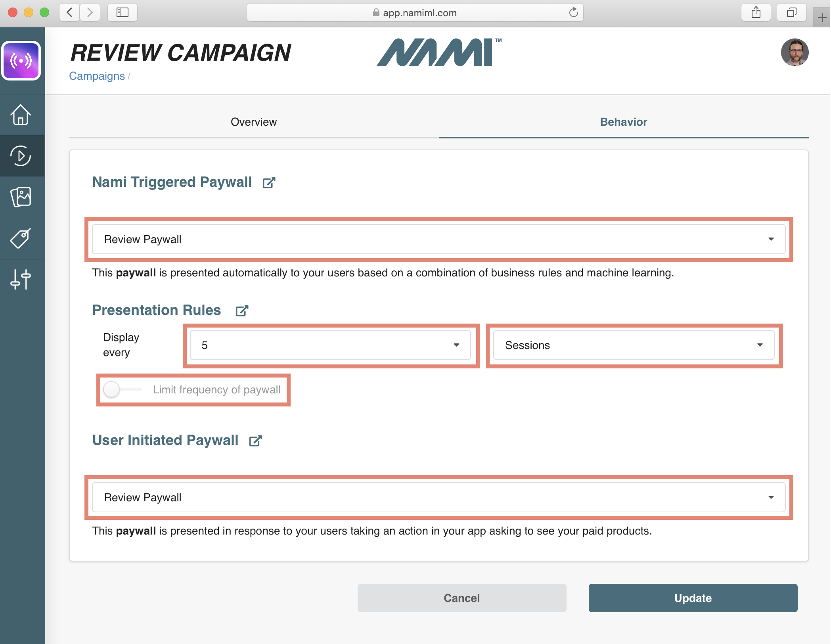The width and height of the screenshot is (831, 644).
Task: Switch to the Overview tab
Action: [254, 122]
